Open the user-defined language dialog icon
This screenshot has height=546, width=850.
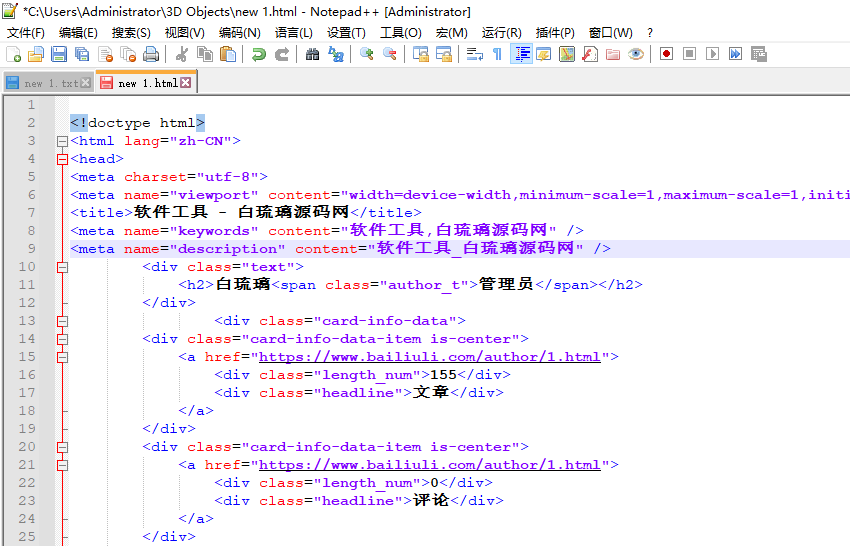(x=544, y=54)
